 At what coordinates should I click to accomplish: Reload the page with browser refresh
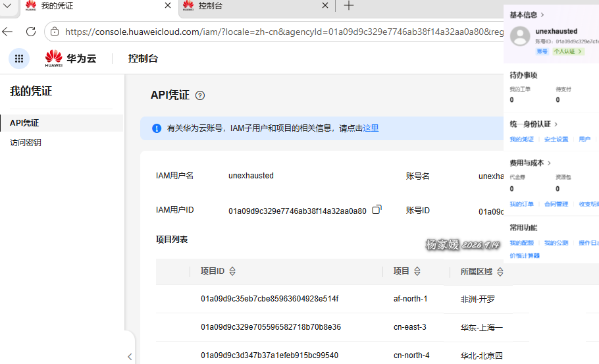click(31, 32)
